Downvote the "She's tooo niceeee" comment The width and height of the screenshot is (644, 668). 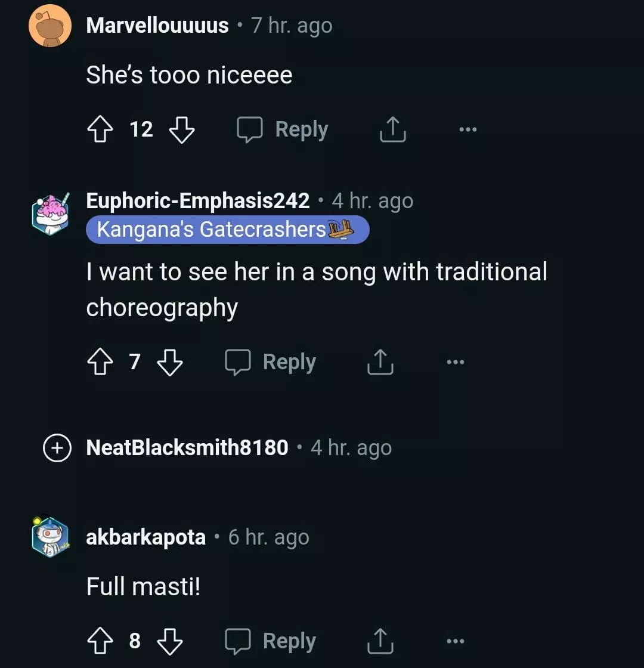(182, 129)
